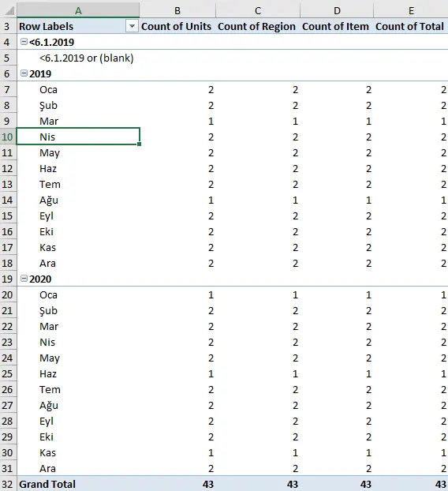
Task: Click the Count of Item header cell
Action: (x=337, y=26)
